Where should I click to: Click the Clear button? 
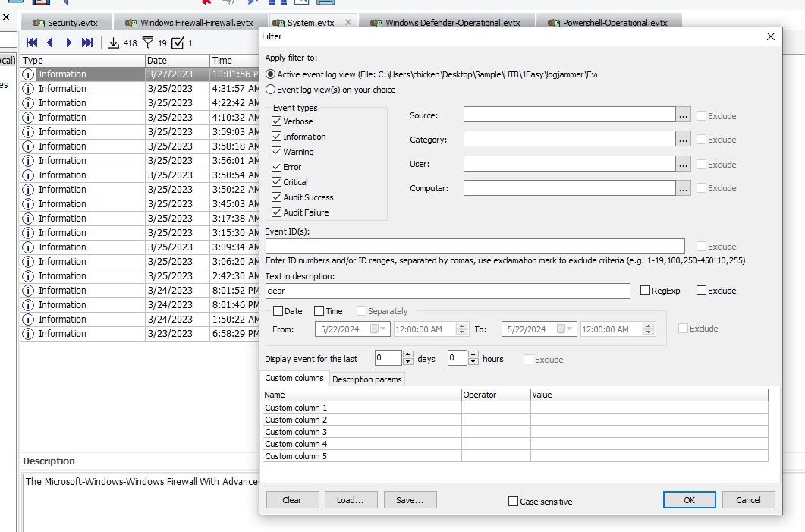(293, 499)
